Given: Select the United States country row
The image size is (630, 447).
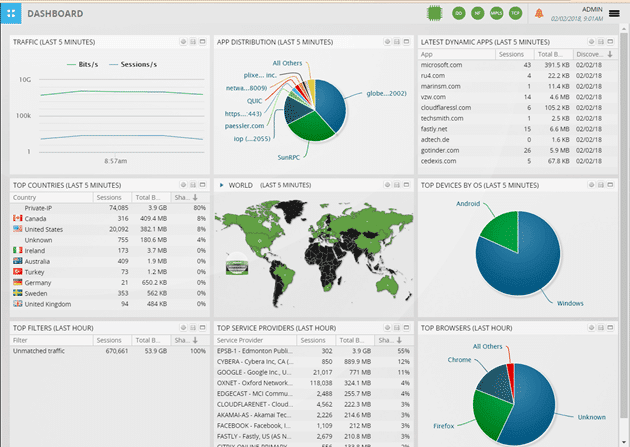Looking at the screenshot, I should tap(109, 229).
